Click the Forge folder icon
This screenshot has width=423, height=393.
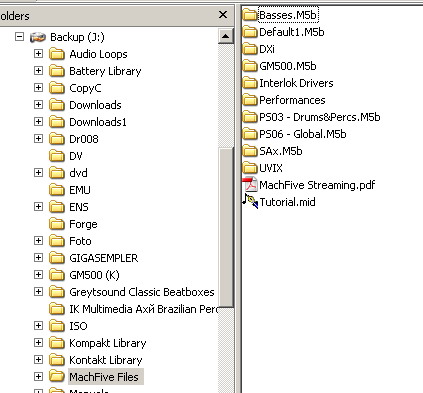tap(57, 224)
